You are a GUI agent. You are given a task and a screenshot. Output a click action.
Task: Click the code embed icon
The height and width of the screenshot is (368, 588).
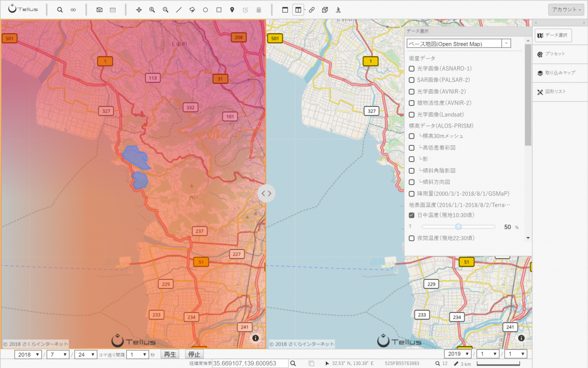(73, 10)
